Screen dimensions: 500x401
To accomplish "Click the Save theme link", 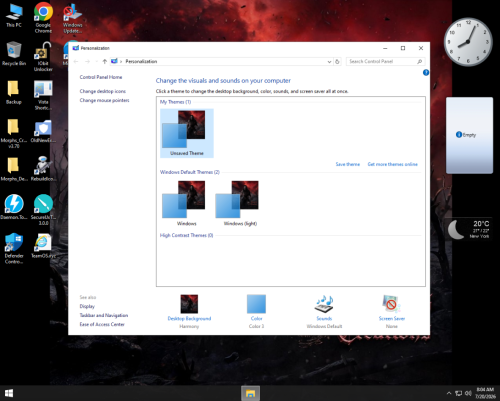I will (x=347, y=164).
